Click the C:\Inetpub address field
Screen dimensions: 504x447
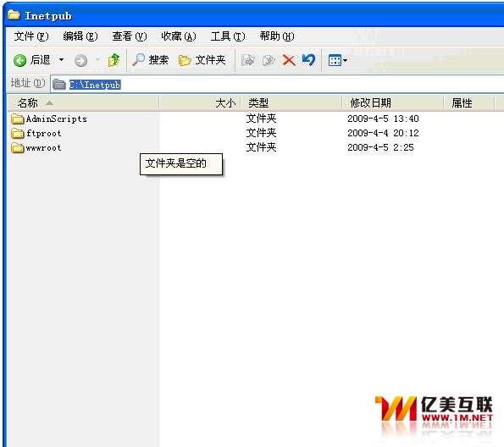coord(277,85)
